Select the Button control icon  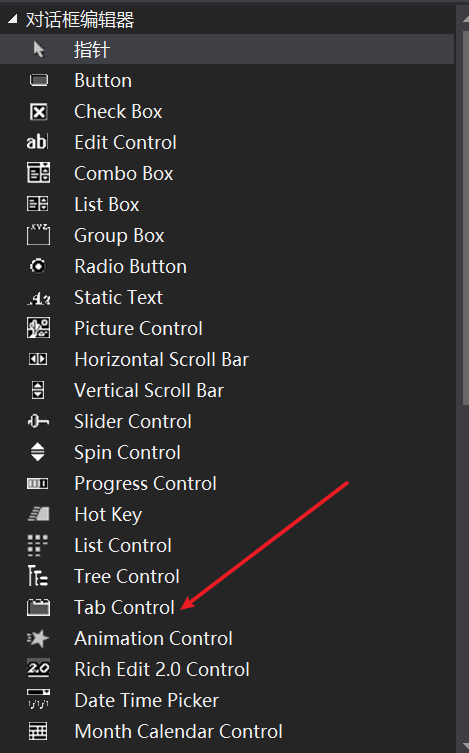(39, 80)
